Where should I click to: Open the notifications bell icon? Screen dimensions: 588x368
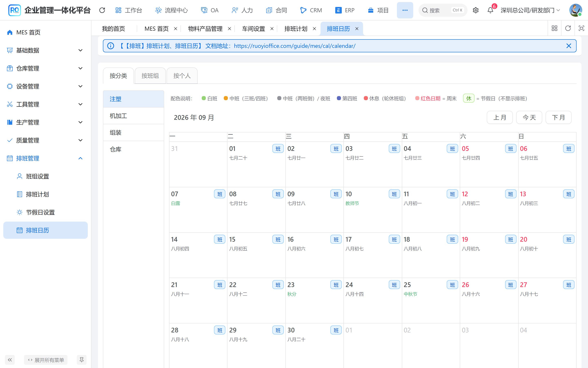tap(490, 10)
